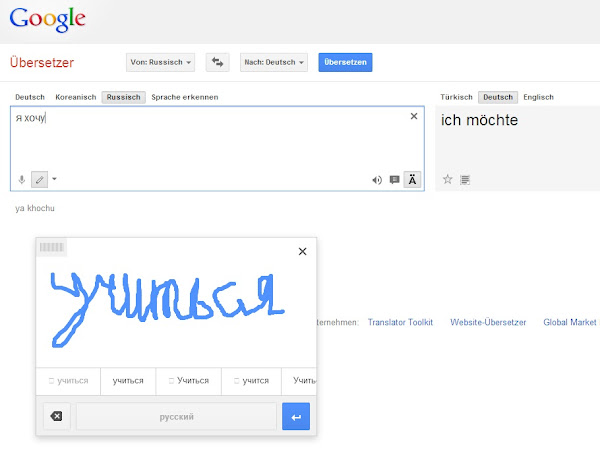Clear the source text with X
The height and width of the screenshot is (454, 600).
[414, 116]
